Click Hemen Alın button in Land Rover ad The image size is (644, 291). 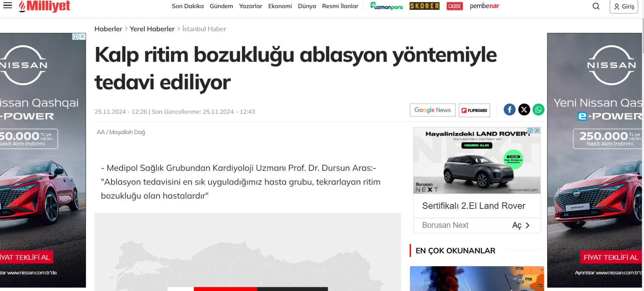point(476,145)
